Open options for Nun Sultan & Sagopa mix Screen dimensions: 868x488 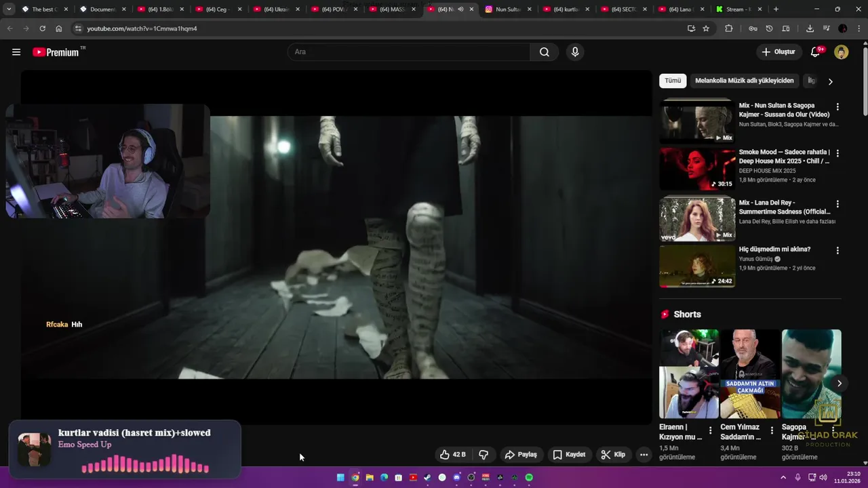click(837, 106)
